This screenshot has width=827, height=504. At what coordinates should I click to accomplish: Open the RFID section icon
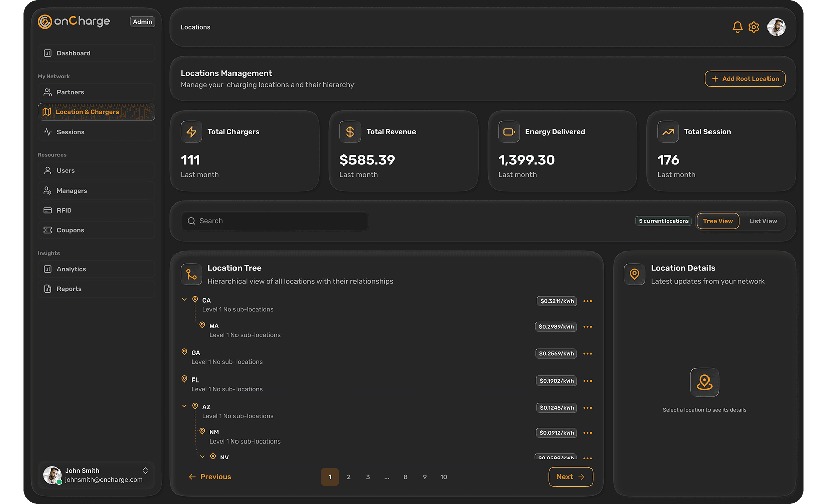coord(48,210)
